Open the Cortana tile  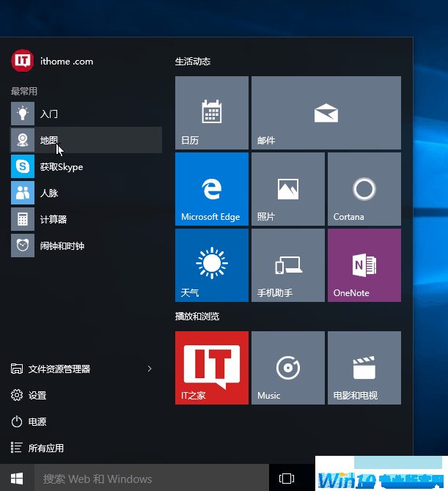pyautogui.click(x=364, y=189)
